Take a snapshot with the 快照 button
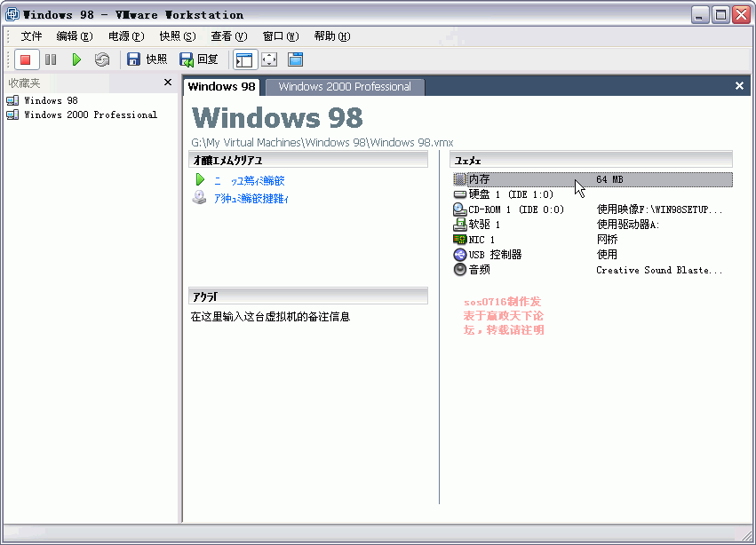 point(147,59)
